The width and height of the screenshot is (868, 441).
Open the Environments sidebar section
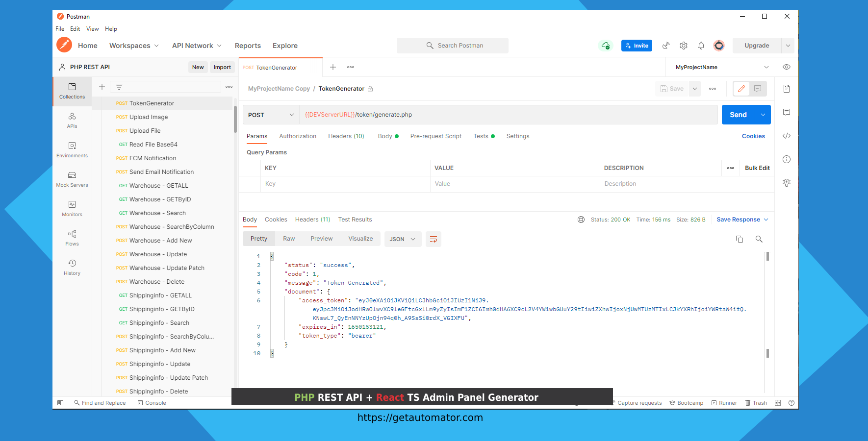click(72, 150)
